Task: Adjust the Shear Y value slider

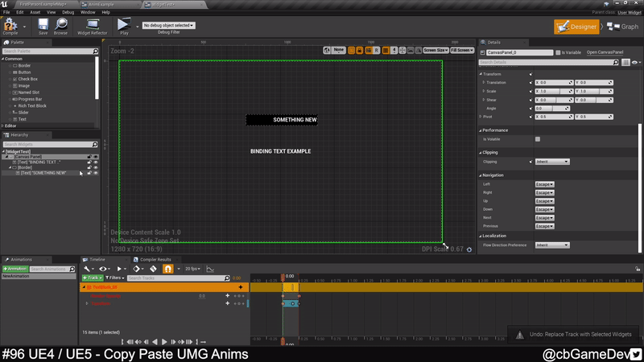Action: coord(594,100)
